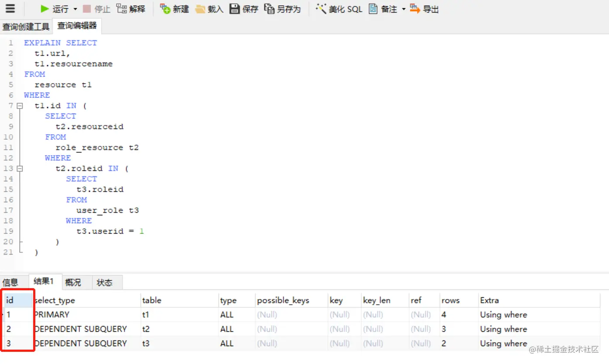
Task: Click the ALL type cell in PRIMARY row
Action: (237, 315)
